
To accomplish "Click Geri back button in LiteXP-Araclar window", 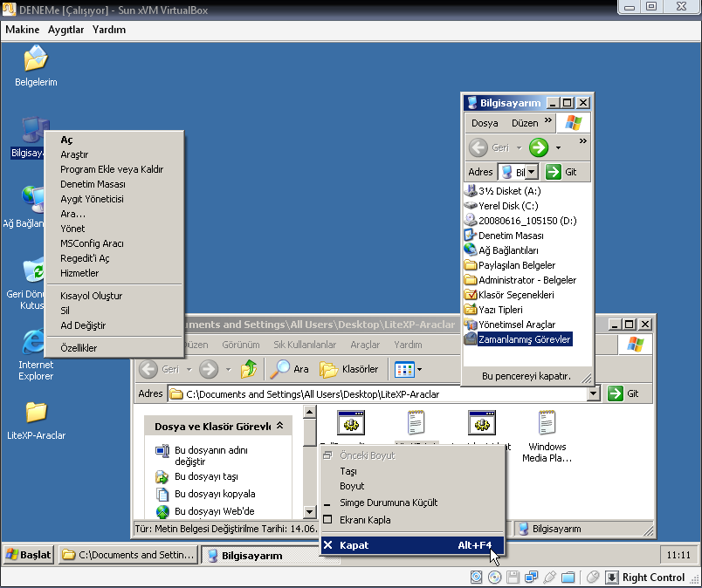I will (x=159, y=369).
